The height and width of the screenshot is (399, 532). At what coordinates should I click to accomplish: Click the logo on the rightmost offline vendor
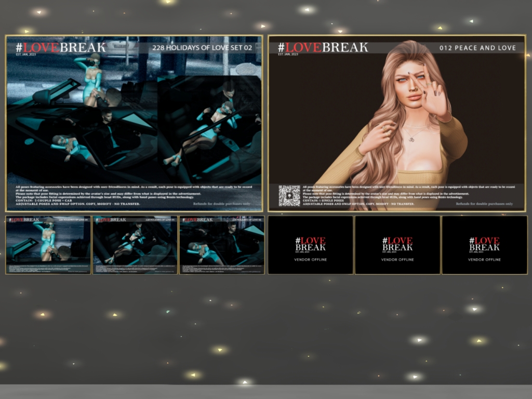pyautogui.click(x=484, y=244)
